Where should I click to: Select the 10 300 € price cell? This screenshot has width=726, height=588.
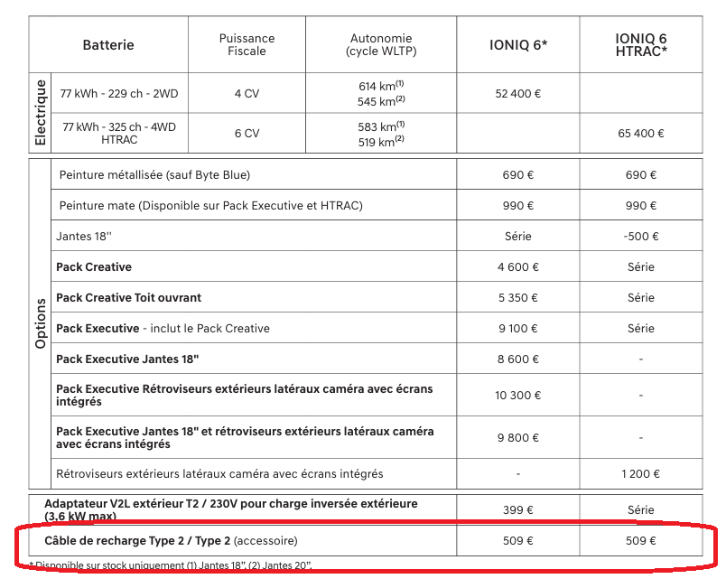click(518, 396)
